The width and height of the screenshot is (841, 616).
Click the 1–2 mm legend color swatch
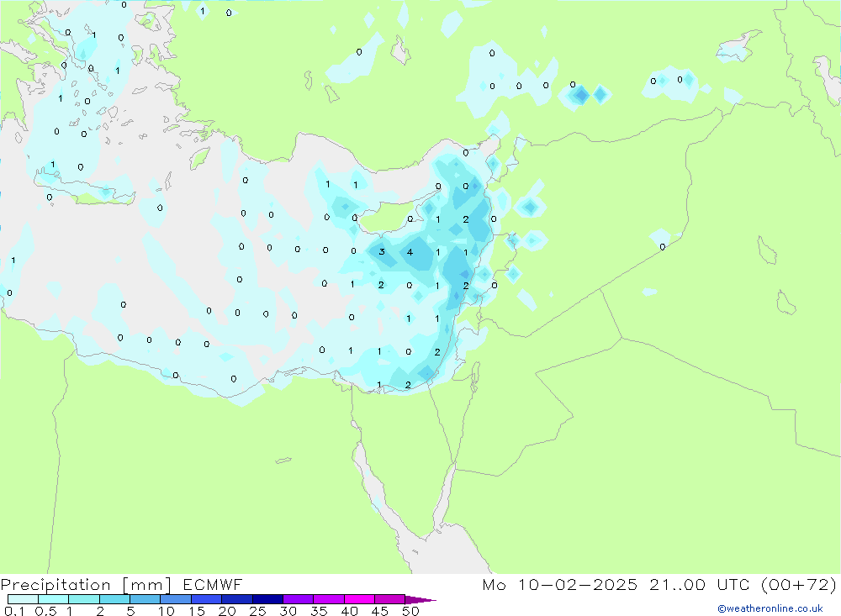pyautogui.click(x=84, y=599)
